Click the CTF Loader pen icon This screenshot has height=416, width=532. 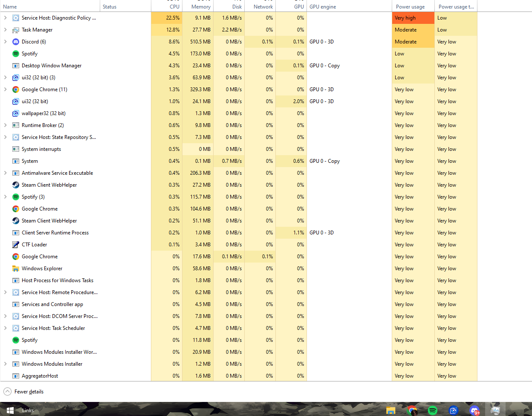point(16,245)
